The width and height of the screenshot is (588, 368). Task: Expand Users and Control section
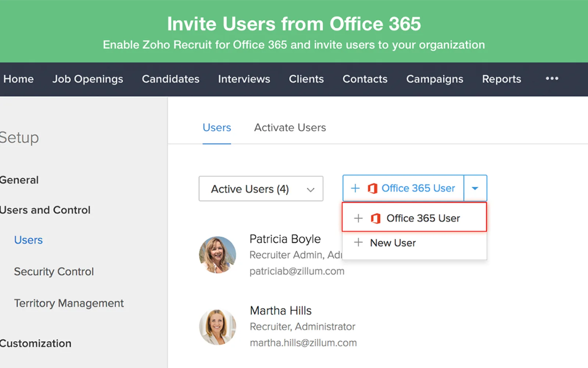[x=45, y=210]
